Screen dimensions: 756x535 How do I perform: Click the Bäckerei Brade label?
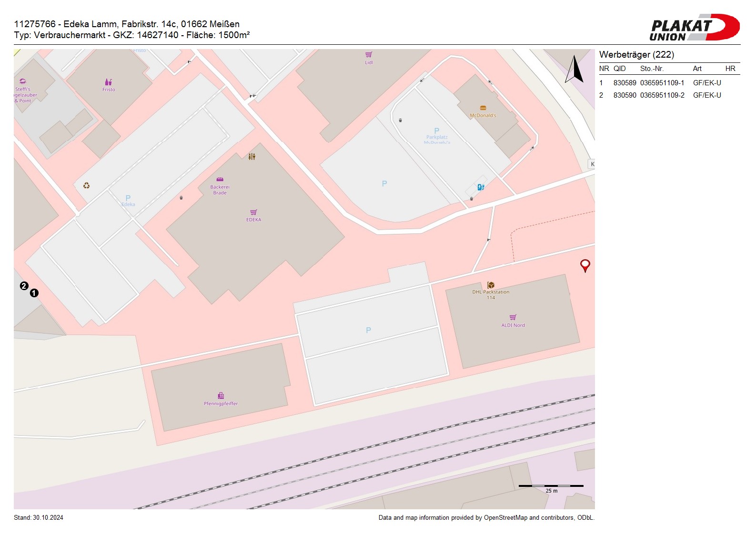coord(220,190)
